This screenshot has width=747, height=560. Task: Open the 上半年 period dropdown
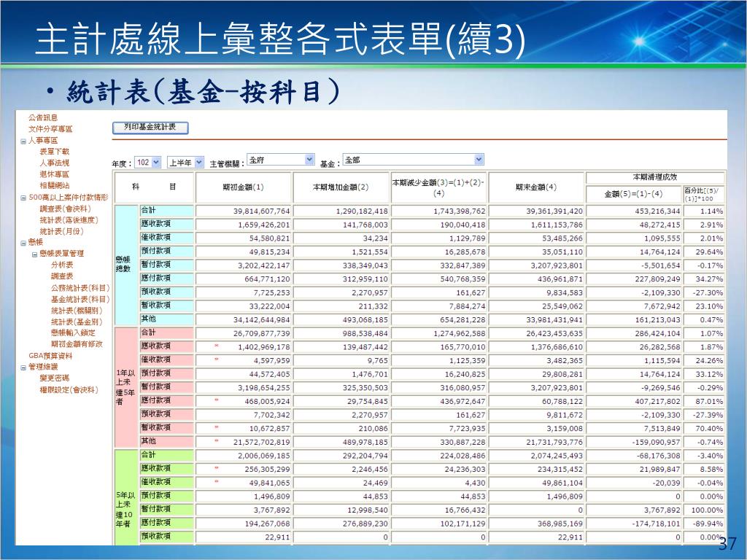(x=186, y=163)
